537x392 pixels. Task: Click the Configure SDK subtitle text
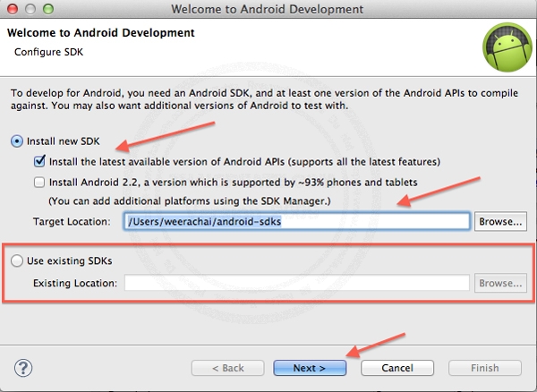[48, 52]
